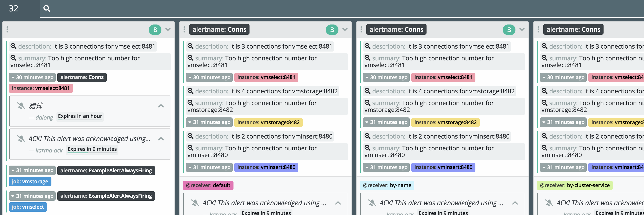
Task: Click the blue job: vmselect label
Action: coord(28,207)
